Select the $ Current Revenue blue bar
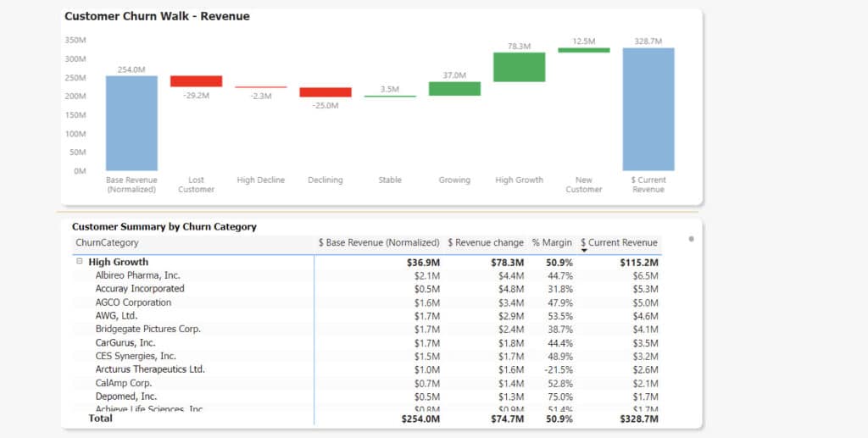 coord(648,109)
